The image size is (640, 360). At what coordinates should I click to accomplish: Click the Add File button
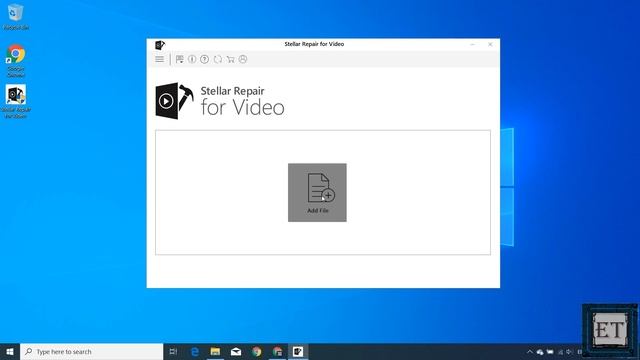(x=317, y=193)
